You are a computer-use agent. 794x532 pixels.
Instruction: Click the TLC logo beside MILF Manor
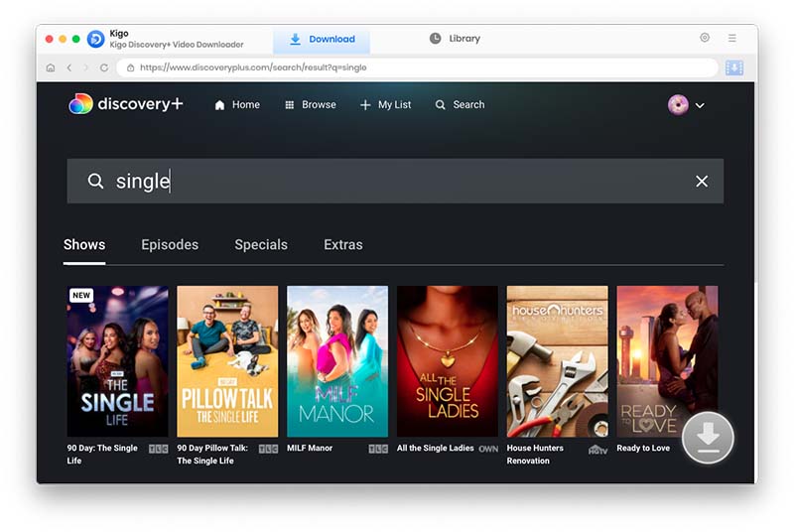(x=378, y=449)
